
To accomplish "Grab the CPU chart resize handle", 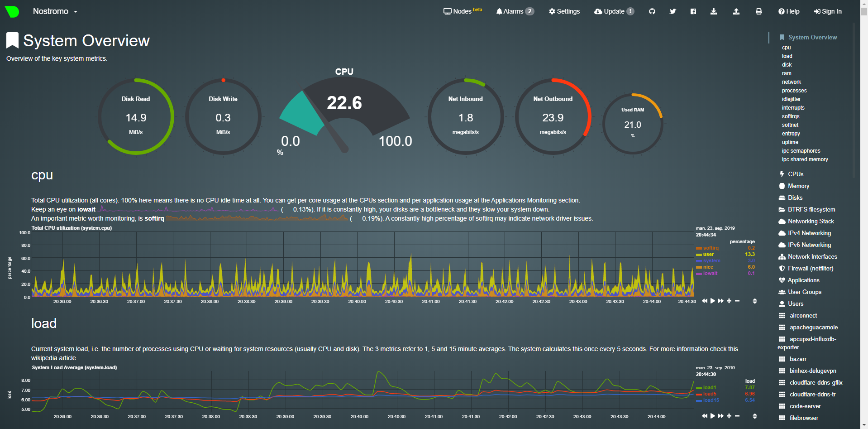I will [754, 301].
